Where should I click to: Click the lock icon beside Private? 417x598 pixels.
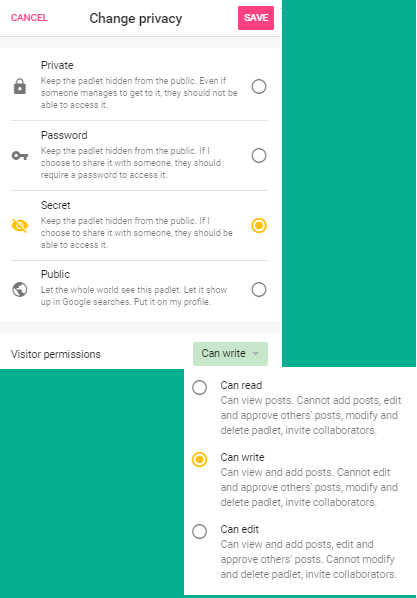pos(20,87)
